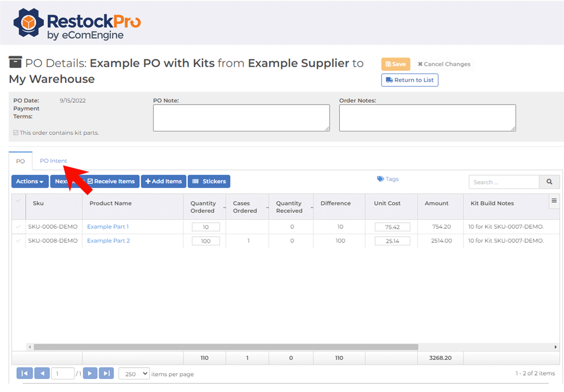The width and height of the screenshot is (564, 392).
Task: Click the RestockPro logo
Action: tap(77, 23)
